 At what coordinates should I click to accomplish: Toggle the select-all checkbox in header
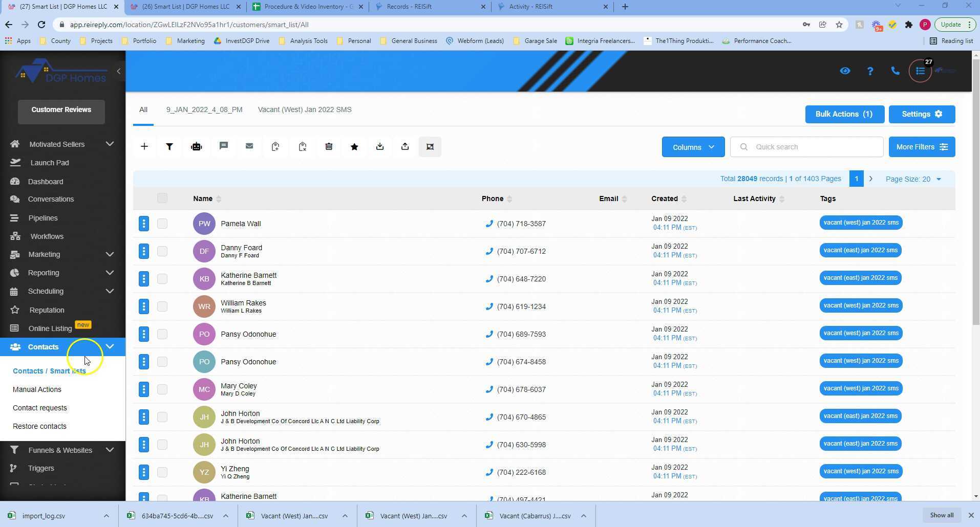coord(161,198)
